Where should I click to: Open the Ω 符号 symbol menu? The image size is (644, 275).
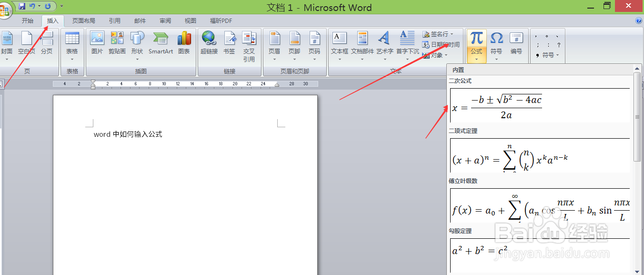(496, 46)
